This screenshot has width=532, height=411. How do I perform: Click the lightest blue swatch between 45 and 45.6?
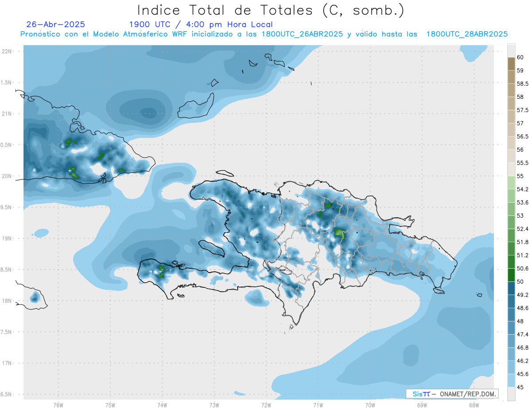pos(511,380)
